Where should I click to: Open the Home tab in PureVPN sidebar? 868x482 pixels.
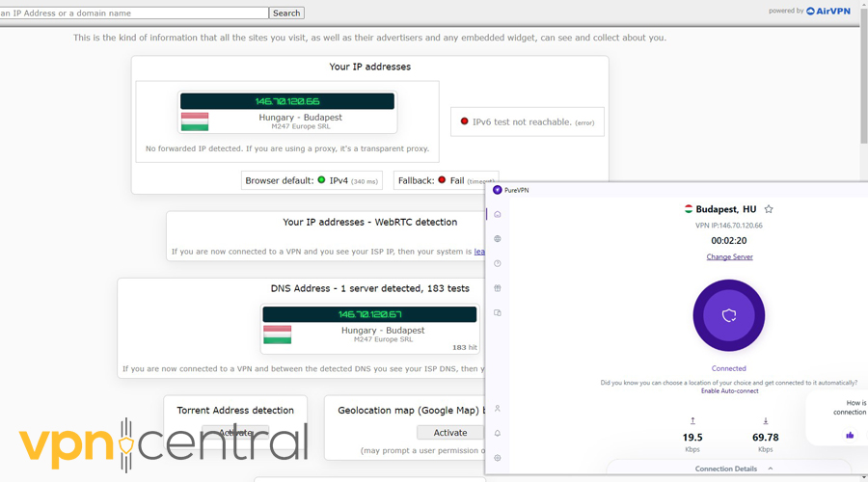497,214
